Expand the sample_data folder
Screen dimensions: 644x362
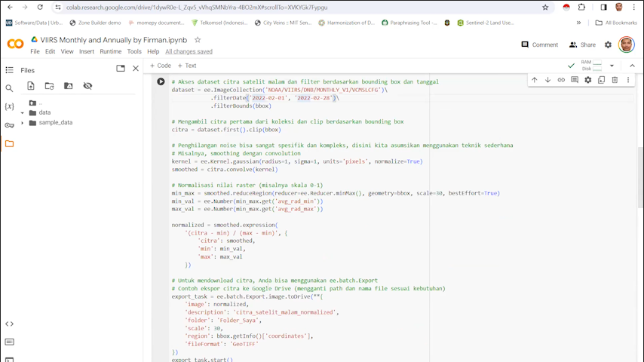(x=23, y=122)
